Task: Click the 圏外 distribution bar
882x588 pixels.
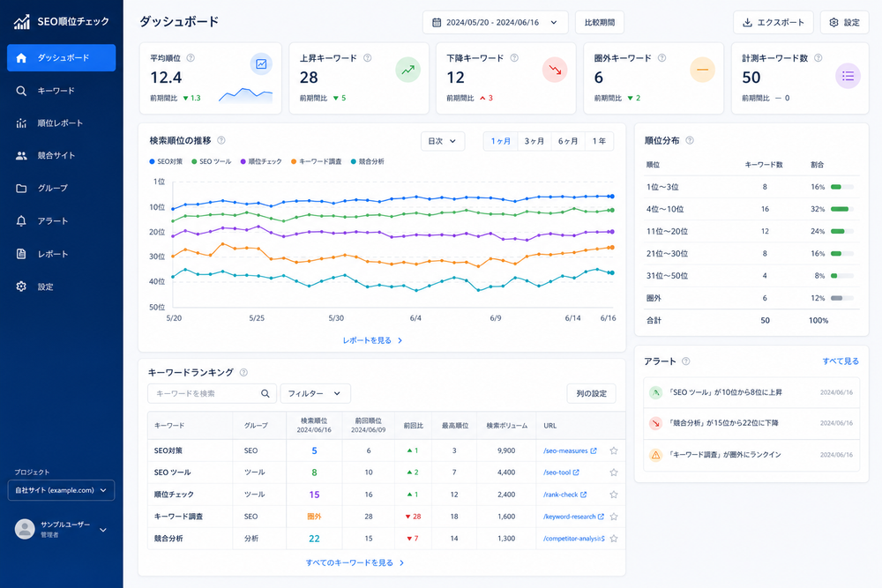Action: coord(842,299)
